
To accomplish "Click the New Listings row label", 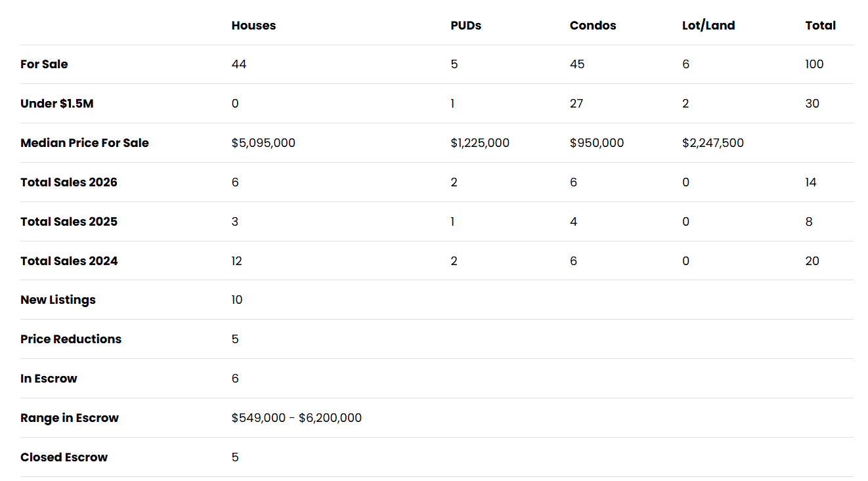I will (x=58, y=300).
